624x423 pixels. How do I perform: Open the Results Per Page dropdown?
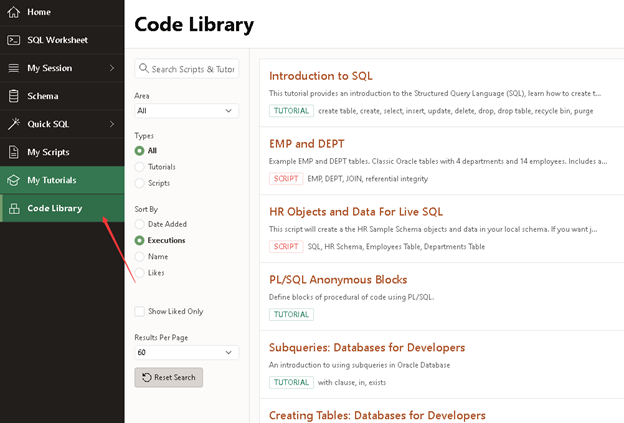pyautogui.click(x=186, y=353)
